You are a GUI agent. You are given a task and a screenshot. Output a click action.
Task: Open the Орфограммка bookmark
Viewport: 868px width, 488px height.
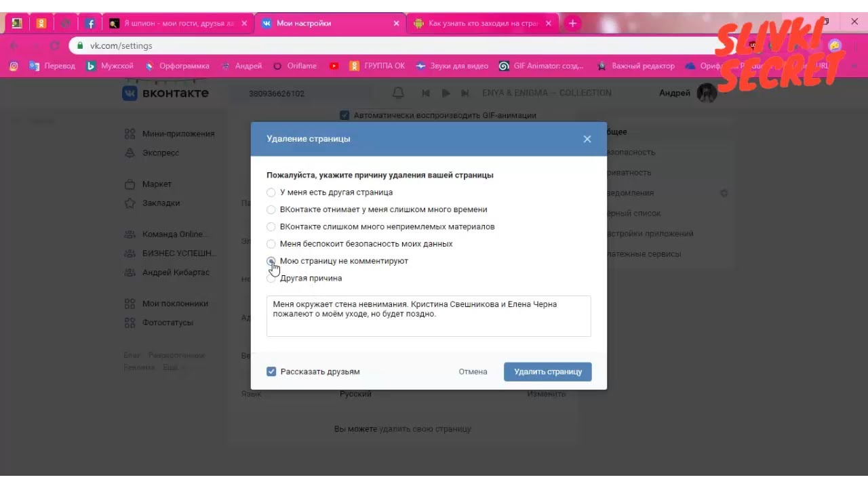pyautogui.click(x=177, y=66)
